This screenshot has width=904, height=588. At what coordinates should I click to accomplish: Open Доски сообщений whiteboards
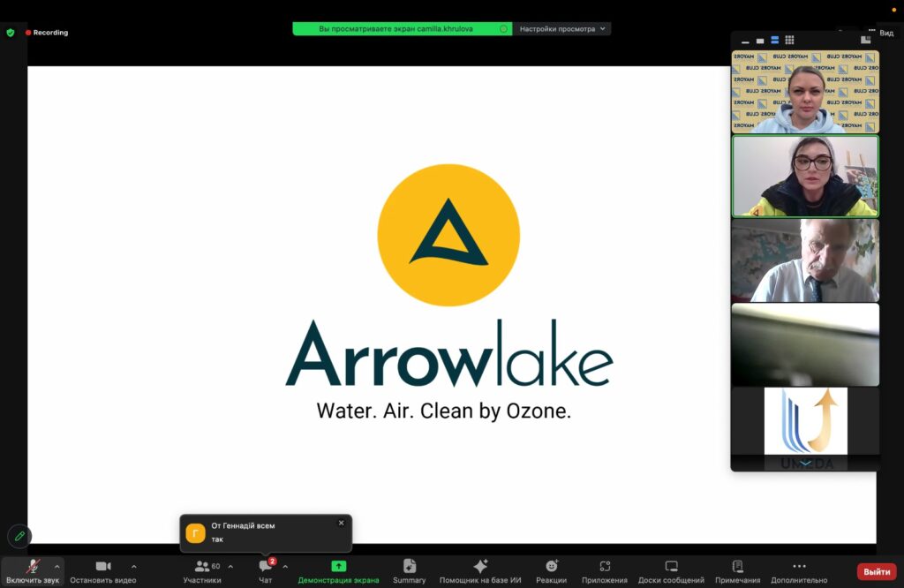point(671,571)
